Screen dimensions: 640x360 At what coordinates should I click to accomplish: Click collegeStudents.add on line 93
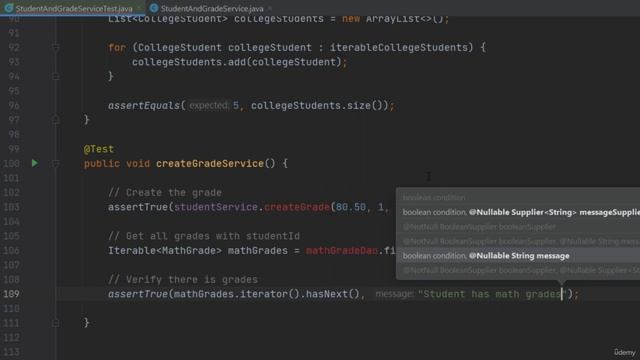click(x=189, y=62)
